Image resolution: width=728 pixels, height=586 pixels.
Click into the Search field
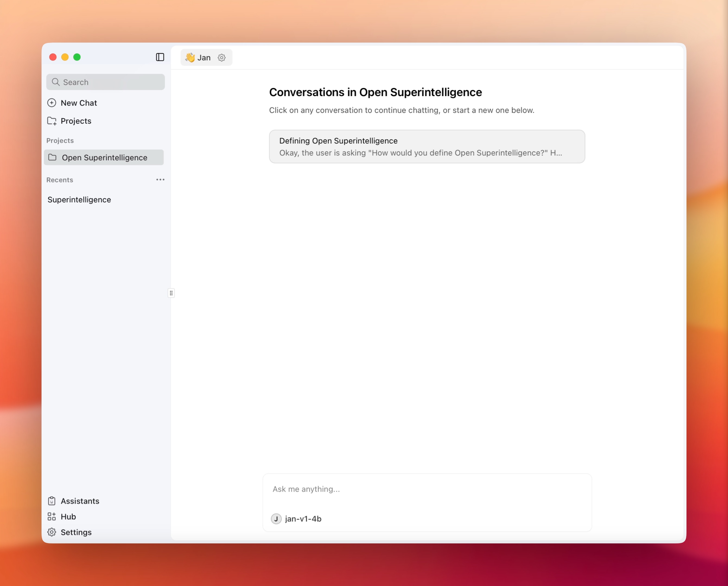click(112, 82)
